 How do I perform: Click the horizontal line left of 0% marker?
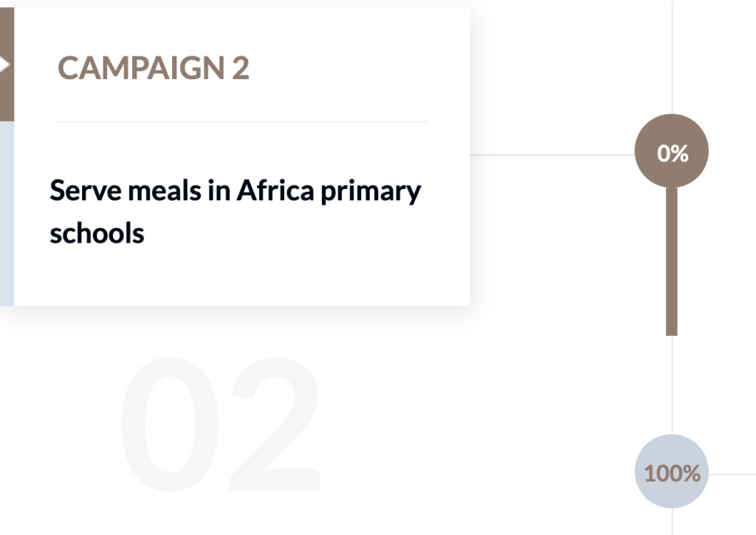click(552, 155)
